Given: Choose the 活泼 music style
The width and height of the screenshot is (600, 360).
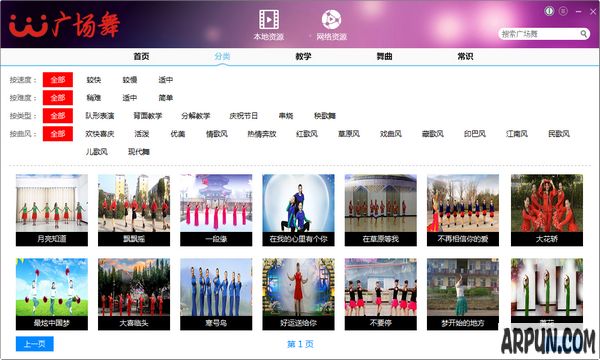Looking at the screenshot, I should pos(142,134).
